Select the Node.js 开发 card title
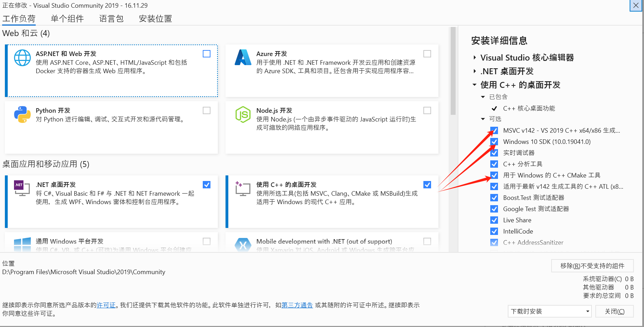Image resolution: width=644 pixels, height=327 pixels. pos(274,110)
